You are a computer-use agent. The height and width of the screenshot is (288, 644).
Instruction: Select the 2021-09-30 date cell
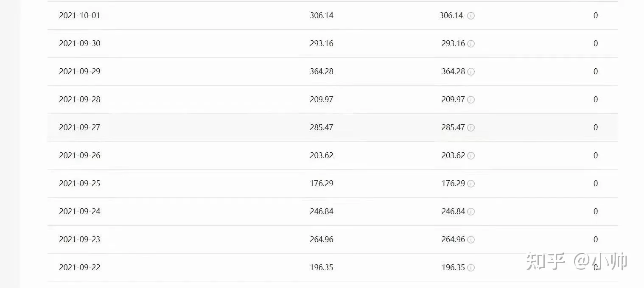(80, 44)
